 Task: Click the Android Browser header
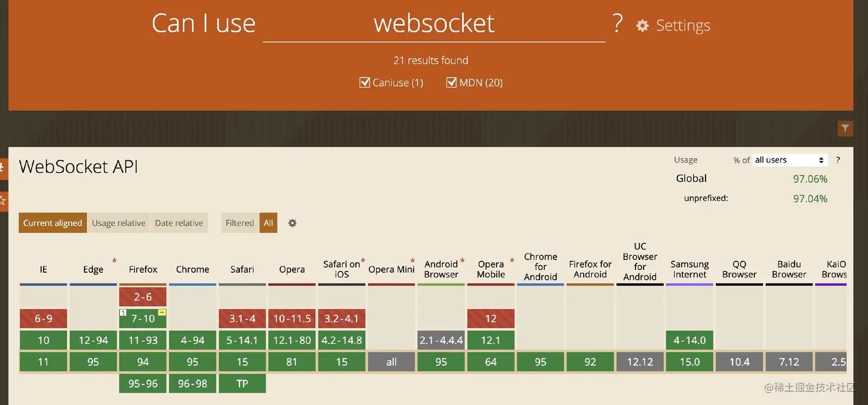click(441, 269)
